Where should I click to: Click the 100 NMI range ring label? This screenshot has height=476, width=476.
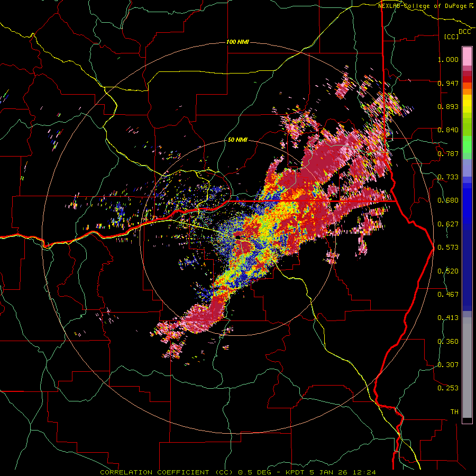click(237, 42)
